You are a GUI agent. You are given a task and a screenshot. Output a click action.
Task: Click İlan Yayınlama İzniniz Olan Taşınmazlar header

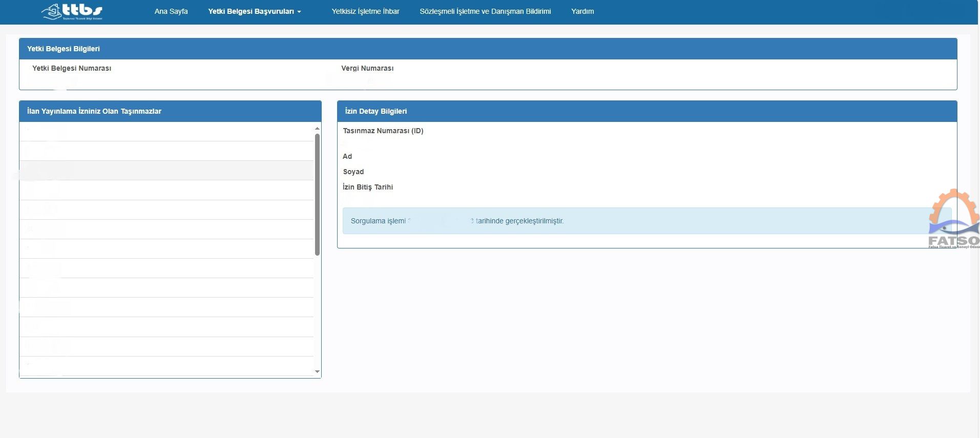[170, 111]
